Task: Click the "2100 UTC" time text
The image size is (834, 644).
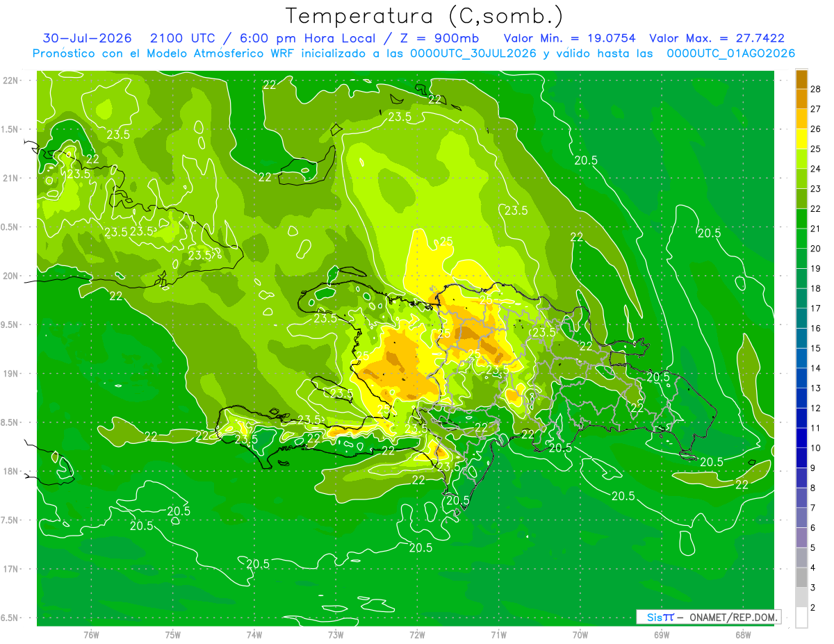Action: 181,38
